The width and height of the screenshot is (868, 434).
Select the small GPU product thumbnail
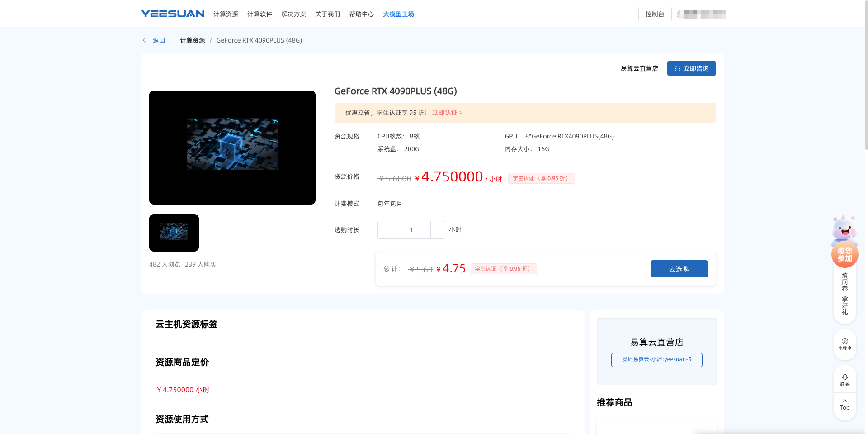tap(174, 233)
